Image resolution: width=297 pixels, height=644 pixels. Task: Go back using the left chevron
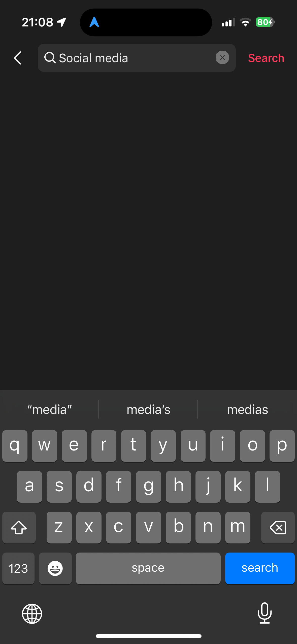pos(18,58)
